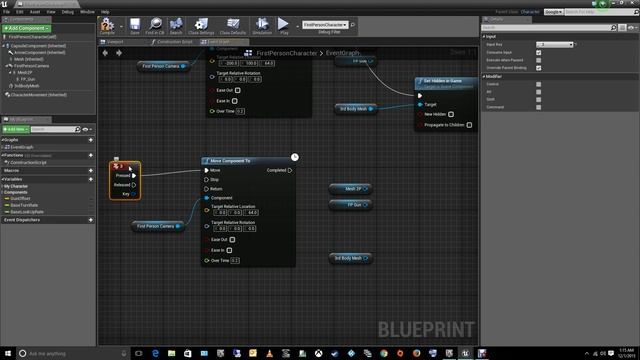Collapse the Graphs section

click(2, 140)
